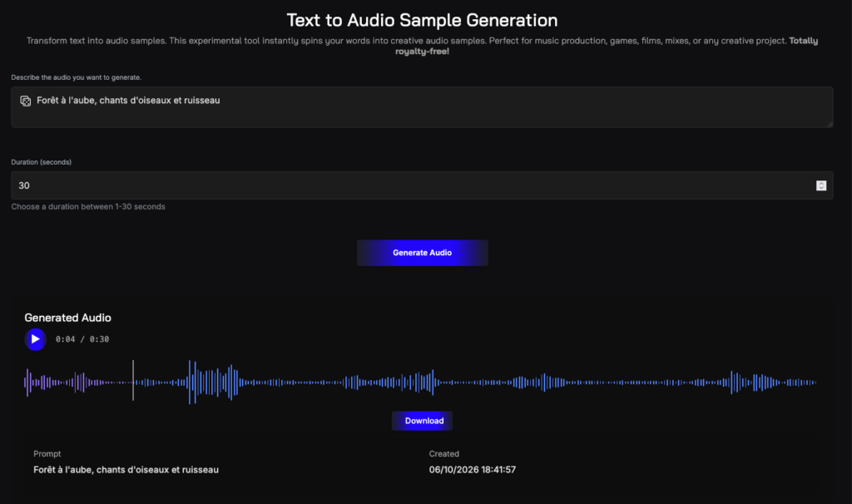Screen dimensions: 852x504
Task: Play the generated audio sample
Action: pos(35,339)
